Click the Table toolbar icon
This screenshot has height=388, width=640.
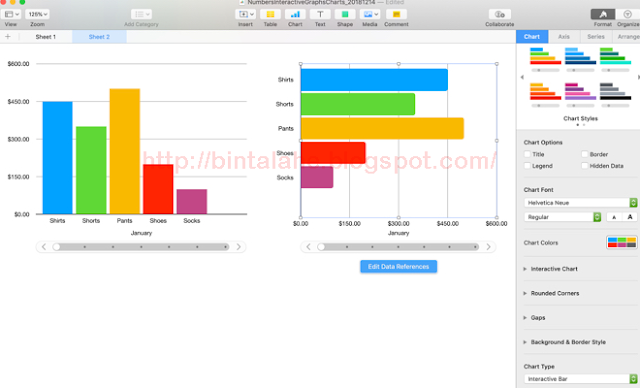[x=270, y=14]
